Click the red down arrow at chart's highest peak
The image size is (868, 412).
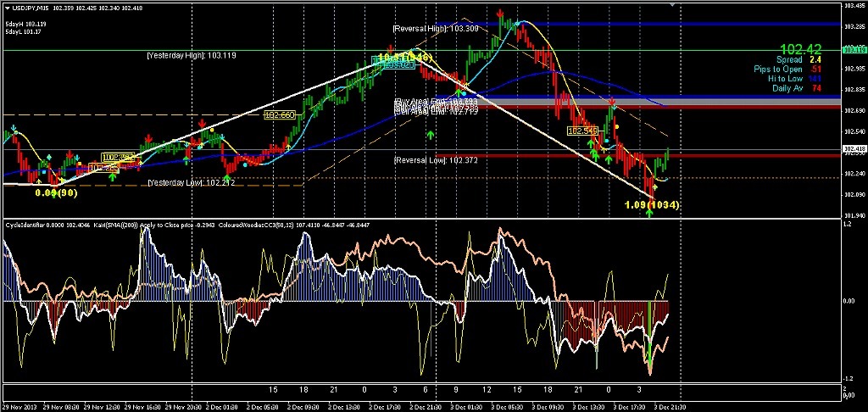pos(500,12)
